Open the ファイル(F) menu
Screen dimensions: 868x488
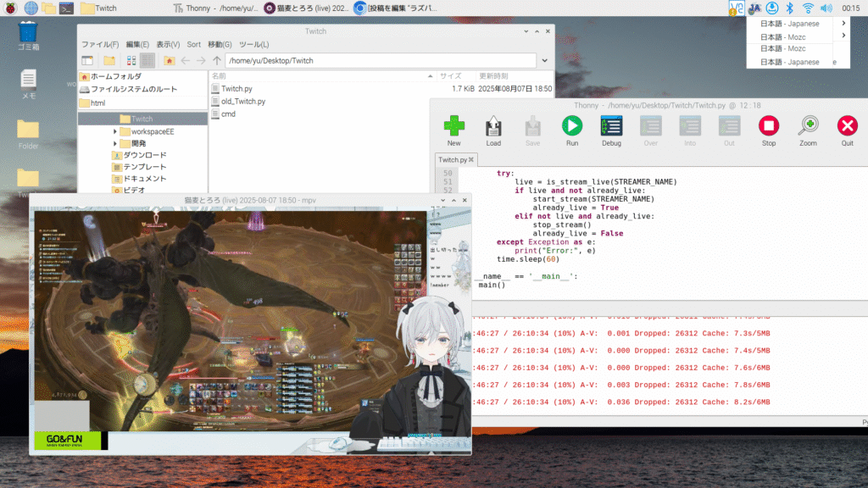100,44
